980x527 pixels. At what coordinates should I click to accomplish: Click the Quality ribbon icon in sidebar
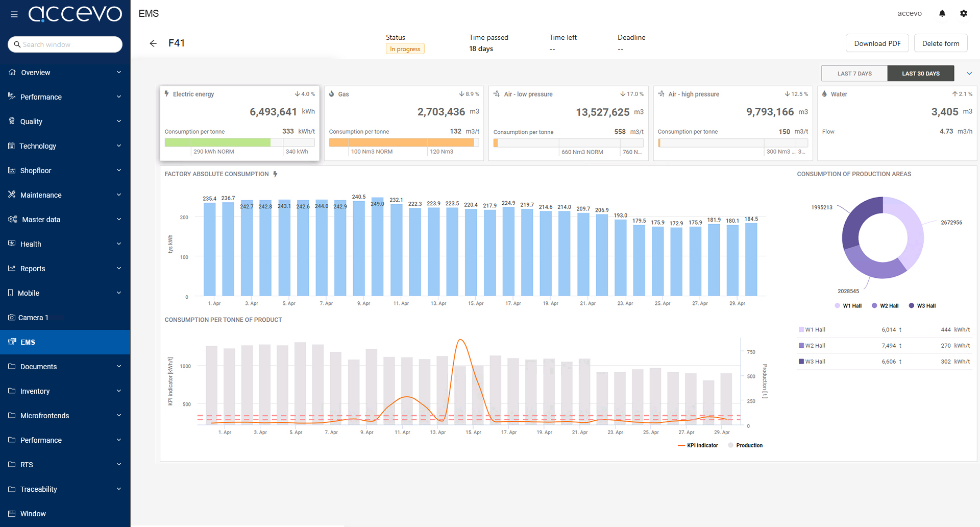pos(12,121)
